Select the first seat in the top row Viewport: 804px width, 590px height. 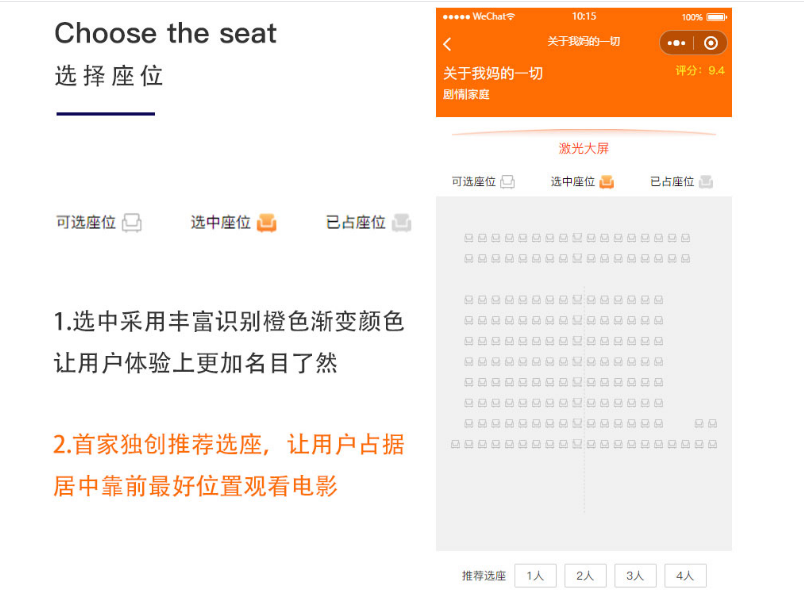point(469,238)
